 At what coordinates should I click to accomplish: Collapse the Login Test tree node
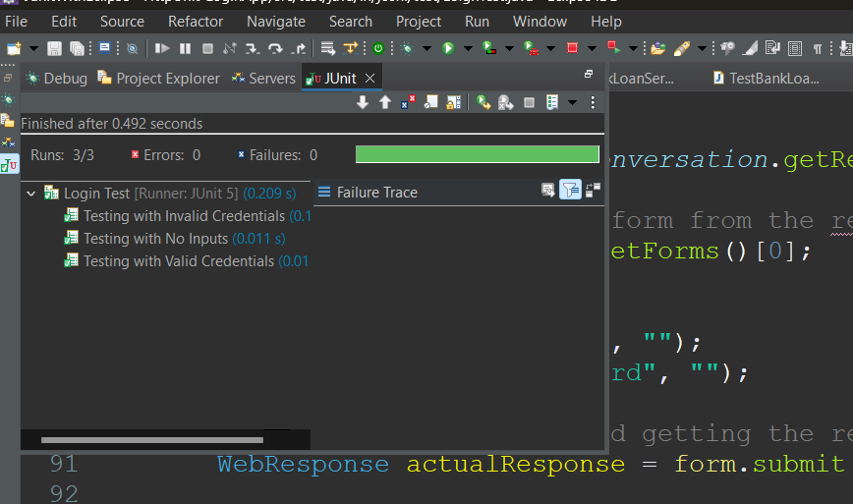tap(31, 194)
